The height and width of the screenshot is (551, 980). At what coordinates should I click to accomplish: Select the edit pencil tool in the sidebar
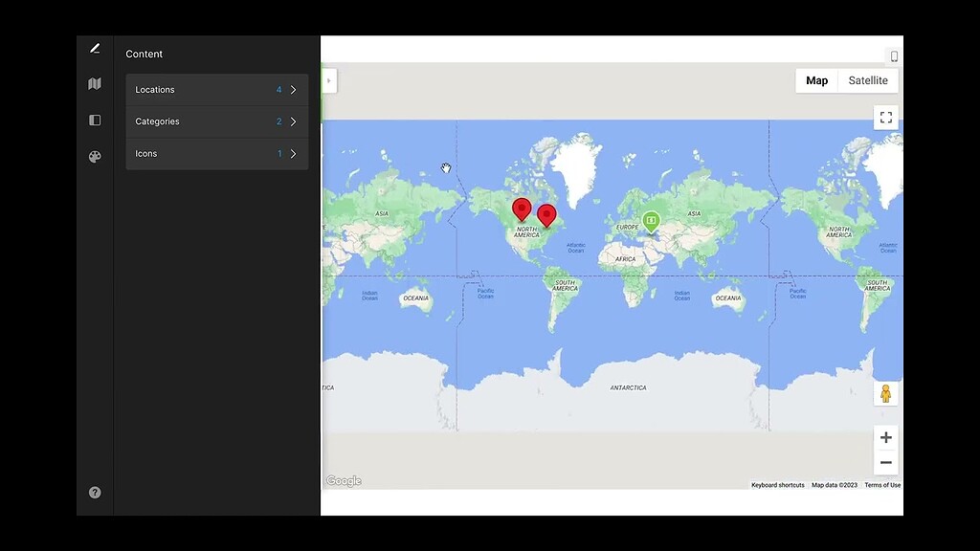[94, 47]
